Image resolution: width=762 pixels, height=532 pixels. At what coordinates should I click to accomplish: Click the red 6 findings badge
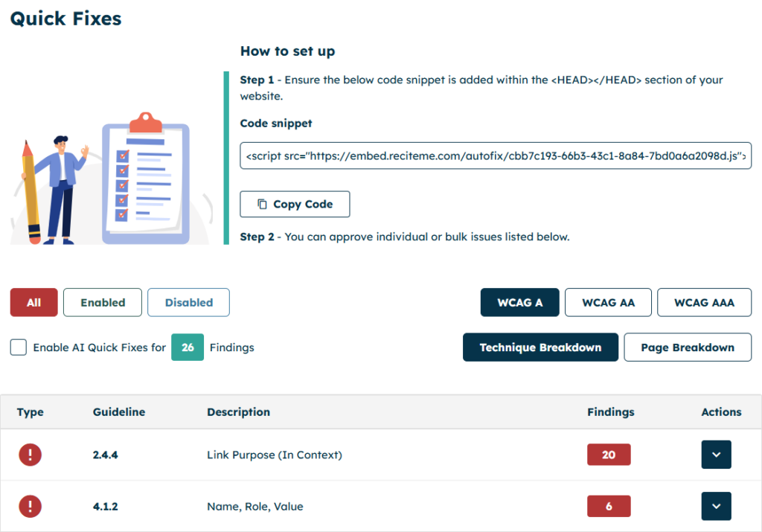point(609,507)
